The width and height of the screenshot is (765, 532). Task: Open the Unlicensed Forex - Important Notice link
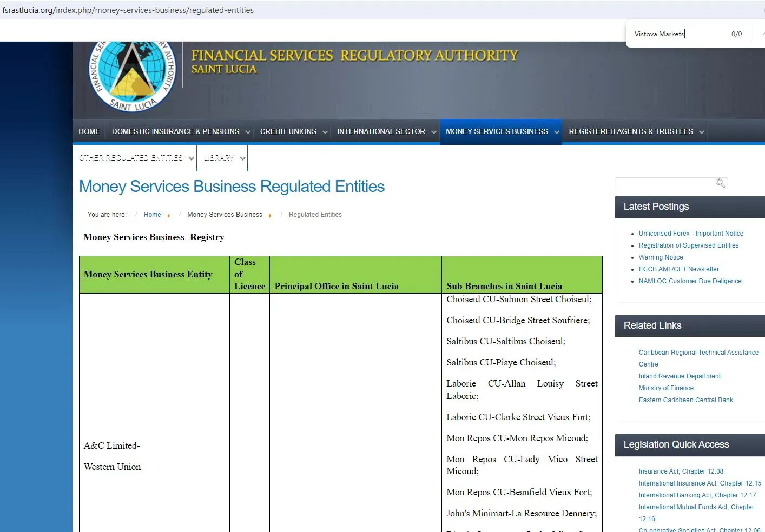click(x=691, y=234)
